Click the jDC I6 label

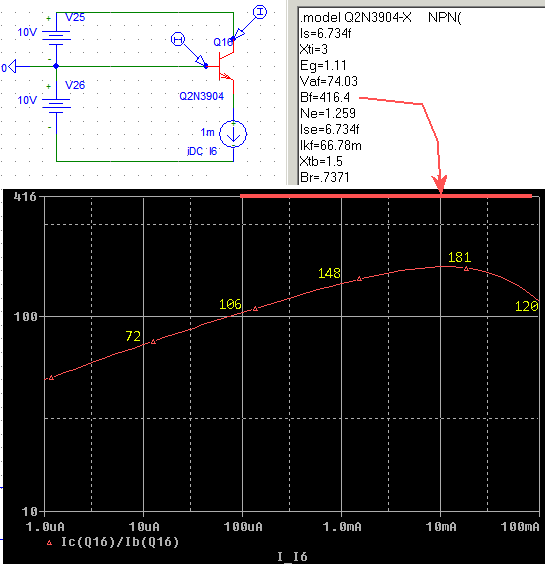202,151
